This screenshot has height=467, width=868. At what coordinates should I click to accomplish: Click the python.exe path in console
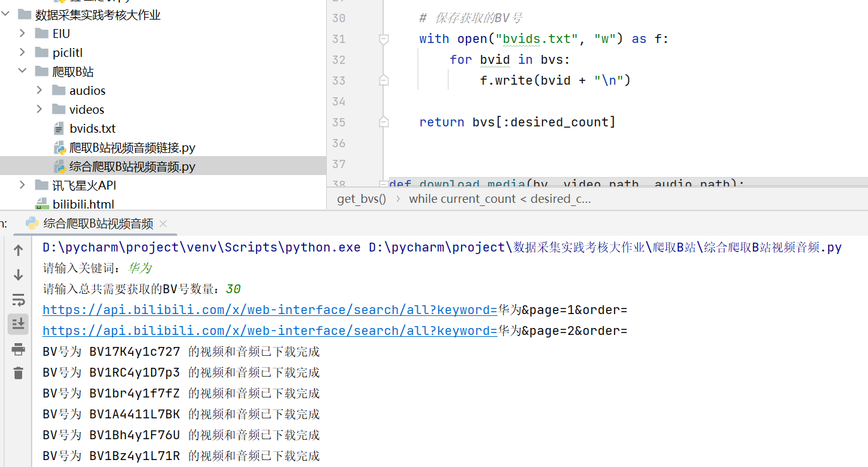pos(202,248)
